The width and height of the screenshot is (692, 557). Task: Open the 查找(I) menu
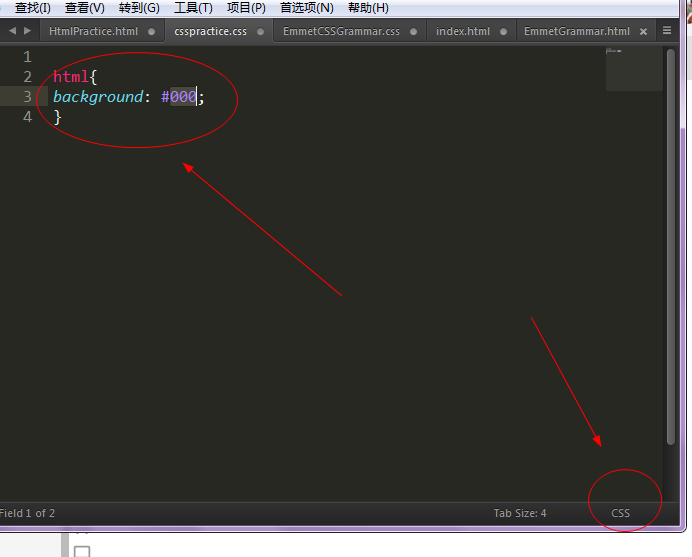32,8
